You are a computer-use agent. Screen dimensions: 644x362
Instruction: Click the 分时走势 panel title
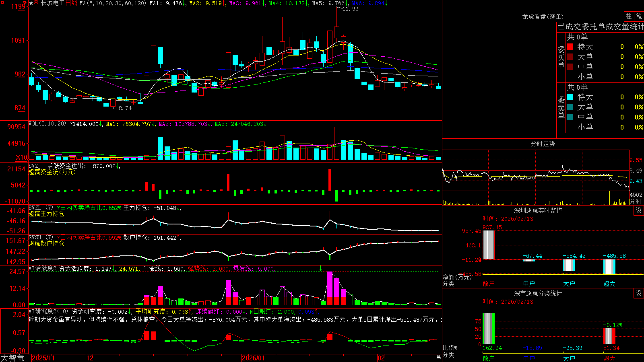coord(543,144)
